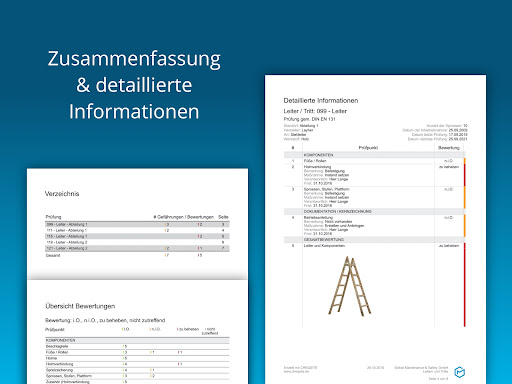
Task: Click 'Leiter / Tritt: 099 - Leiter' subtitle
Action: click(x=315, y=111)
